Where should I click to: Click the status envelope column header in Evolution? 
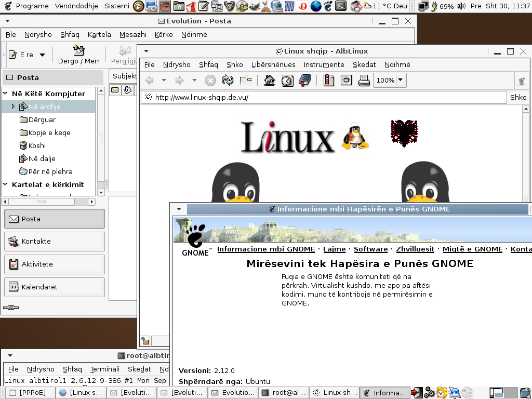click(x=115, y=90)
